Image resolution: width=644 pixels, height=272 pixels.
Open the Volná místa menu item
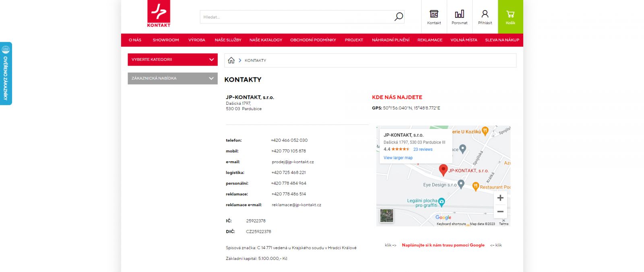coord(464,40)
